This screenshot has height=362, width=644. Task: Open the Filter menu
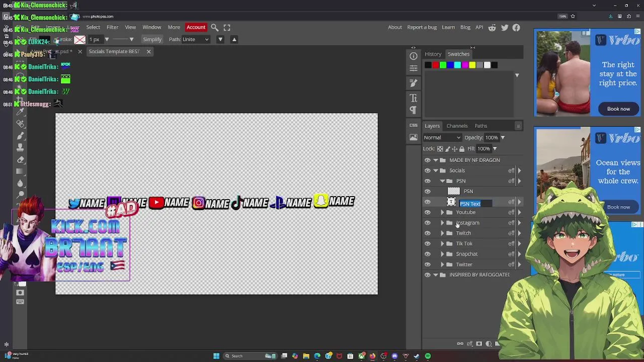click(112, 27)
